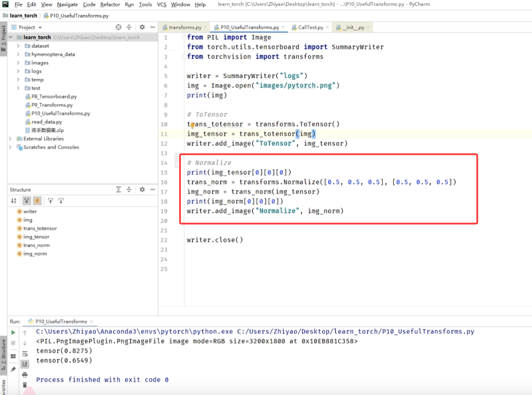Open Project panel settings gear
This screenshot has width=532, height=395.
[142, 27]
